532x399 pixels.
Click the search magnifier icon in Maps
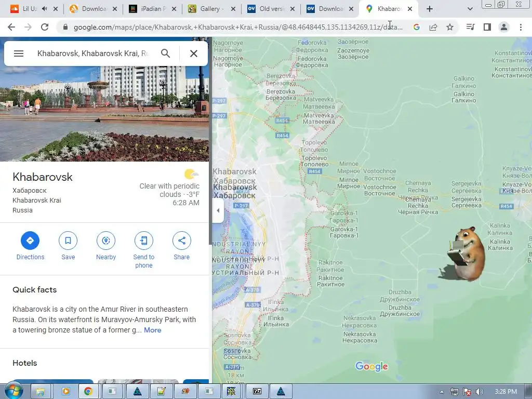coord(165,54)
